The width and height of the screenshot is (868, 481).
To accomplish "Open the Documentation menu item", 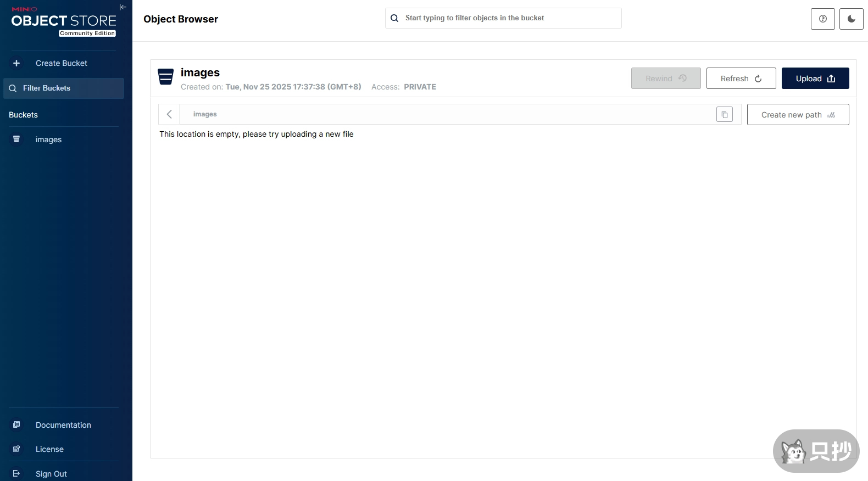I will point(63,425).
